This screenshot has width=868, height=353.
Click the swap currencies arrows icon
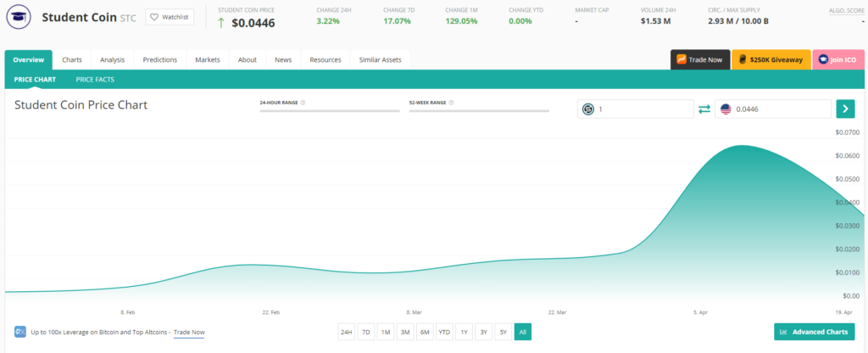[704, 109]
